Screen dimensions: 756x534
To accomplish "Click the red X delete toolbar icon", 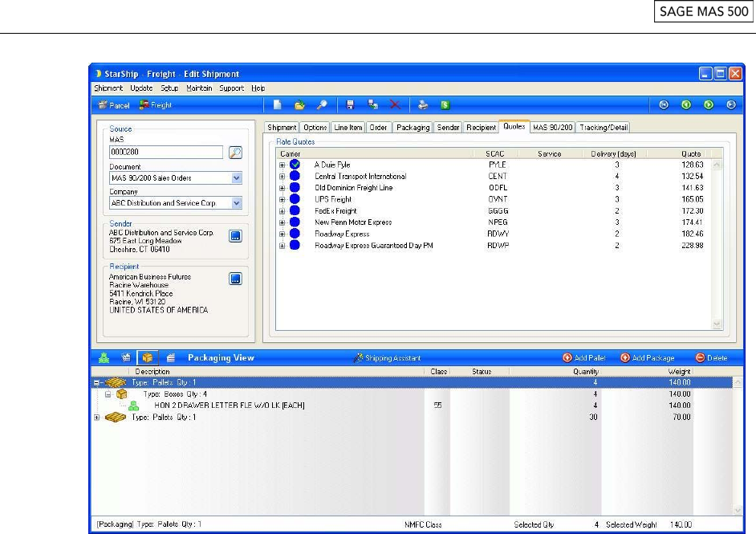I will pyautogui.click(x=394, y=105).
